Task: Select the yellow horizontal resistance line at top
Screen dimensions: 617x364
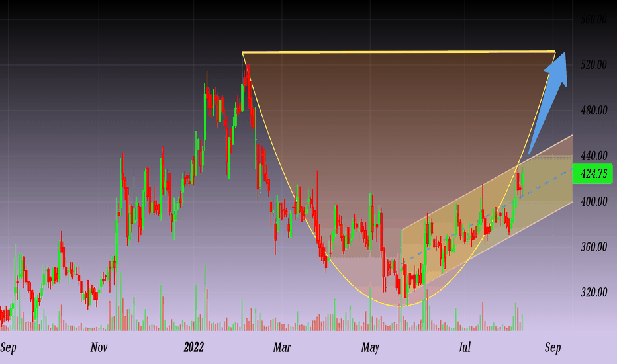Action: [x=399, y=52]
